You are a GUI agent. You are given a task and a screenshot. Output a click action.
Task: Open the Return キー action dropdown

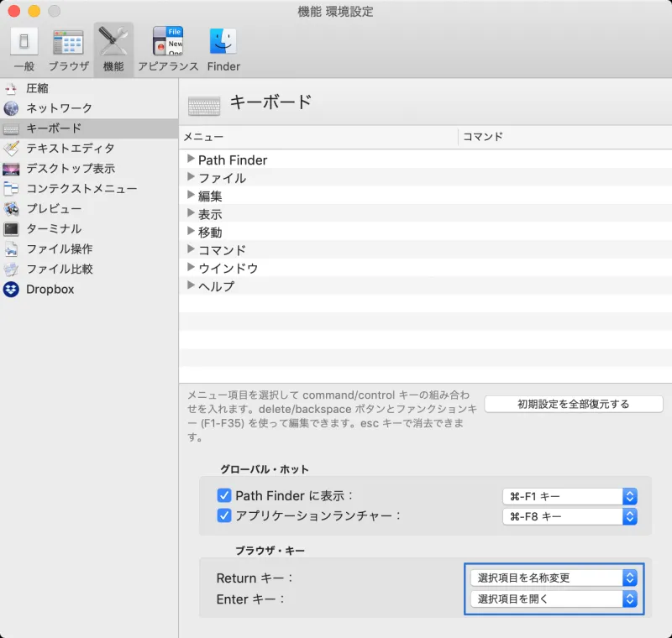[x=554, y=578]
